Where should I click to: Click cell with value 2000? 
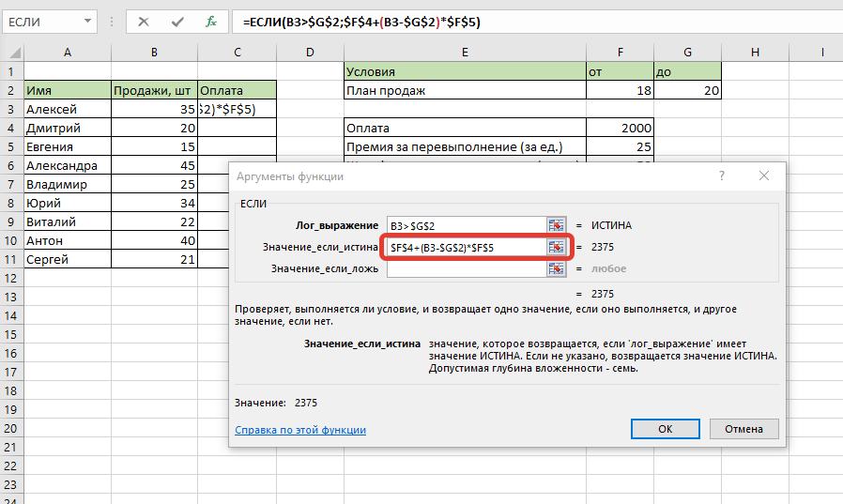pos(621,128)
